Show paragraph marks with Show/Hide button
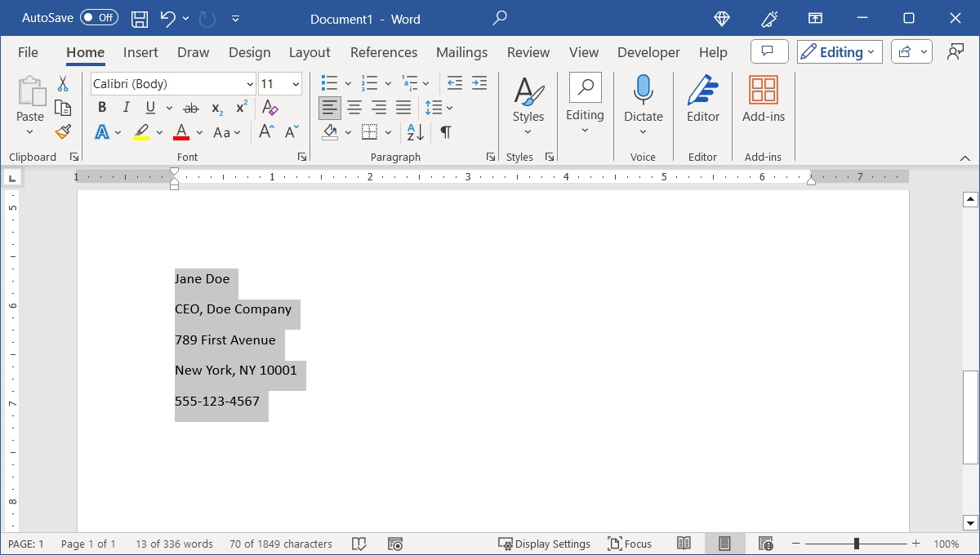 444,131
